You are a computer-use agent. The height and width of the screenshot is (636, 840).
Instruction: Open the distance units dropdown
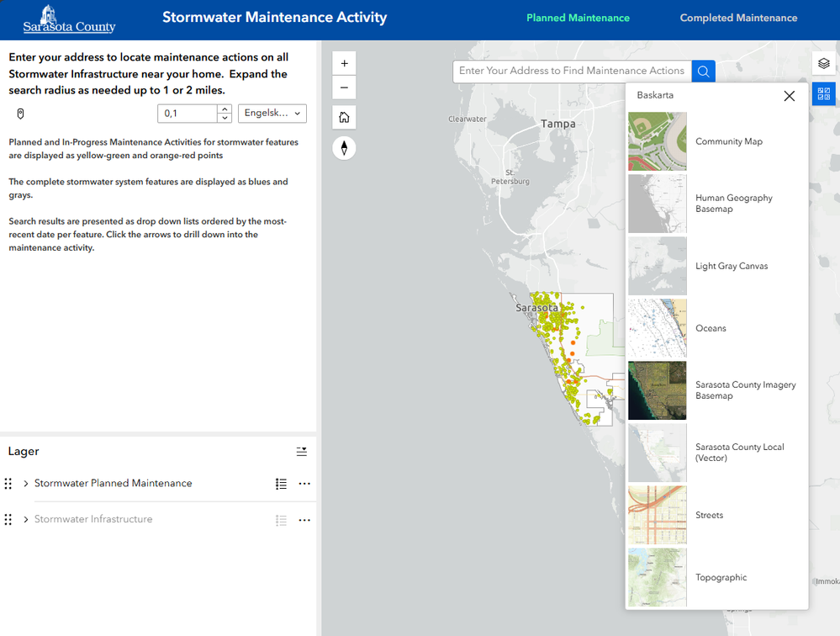coord(272,114)
